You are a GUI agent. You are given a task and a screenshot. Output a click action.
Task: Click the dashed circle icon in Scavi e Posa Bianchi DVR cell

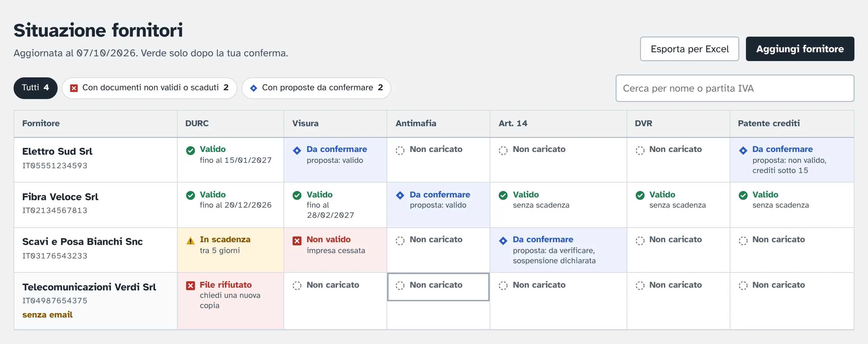pyautogui.click(x=640, y=241)
